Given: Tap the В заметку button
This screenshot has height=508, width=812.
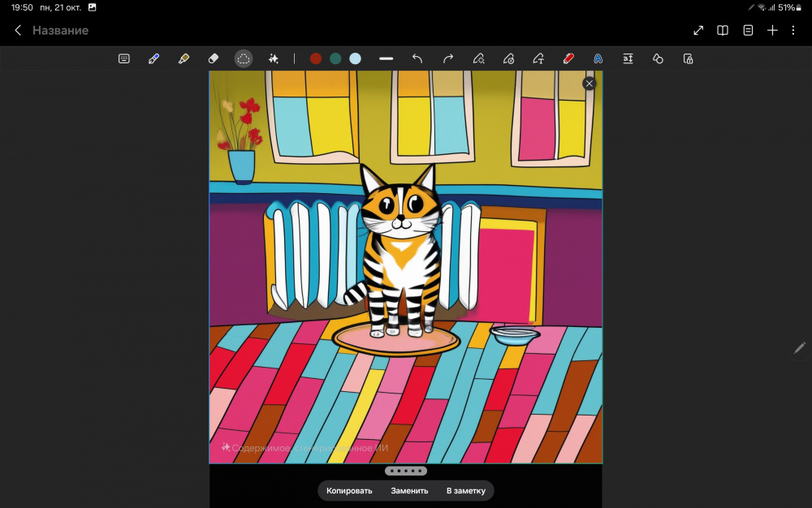Looking at the screenshot, I should [466, 491].
